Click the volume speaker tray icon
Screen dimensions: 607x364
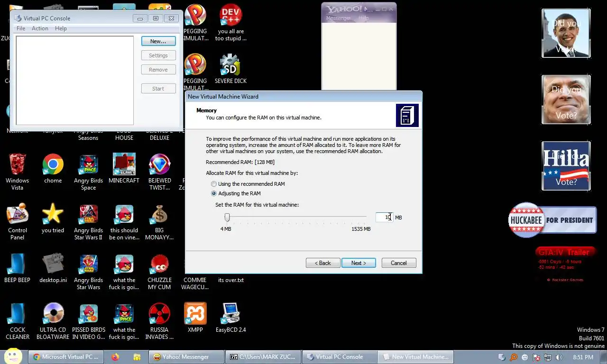[x=559, y=357]
